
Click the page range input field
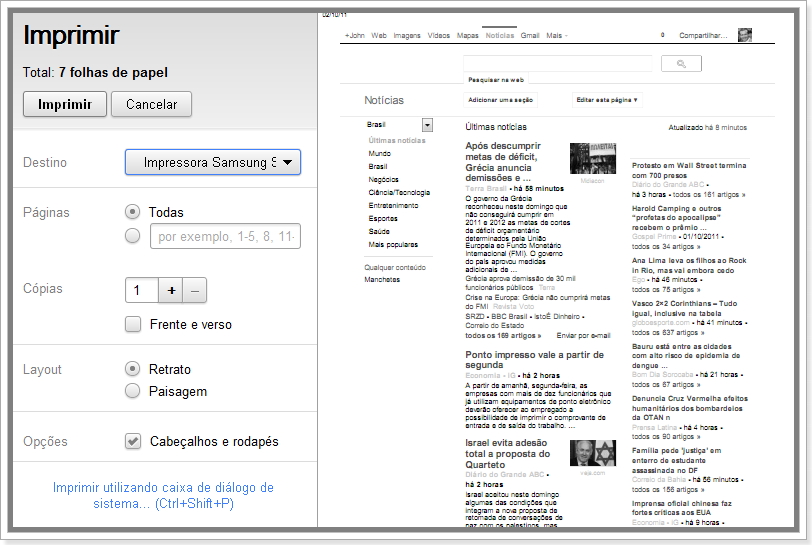[x=224, y=237]
